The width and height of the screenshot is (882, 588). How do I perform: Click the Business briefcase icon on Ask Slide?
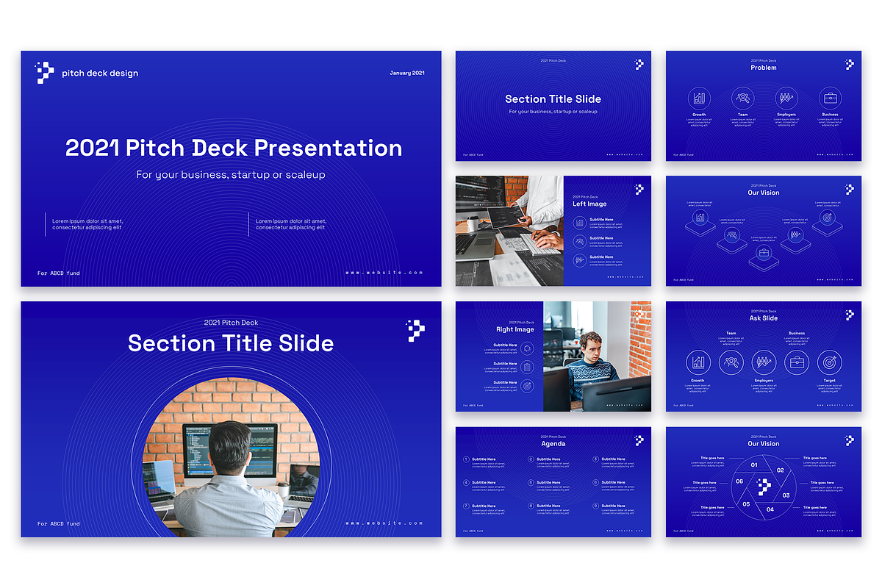(x=797, y=362)
